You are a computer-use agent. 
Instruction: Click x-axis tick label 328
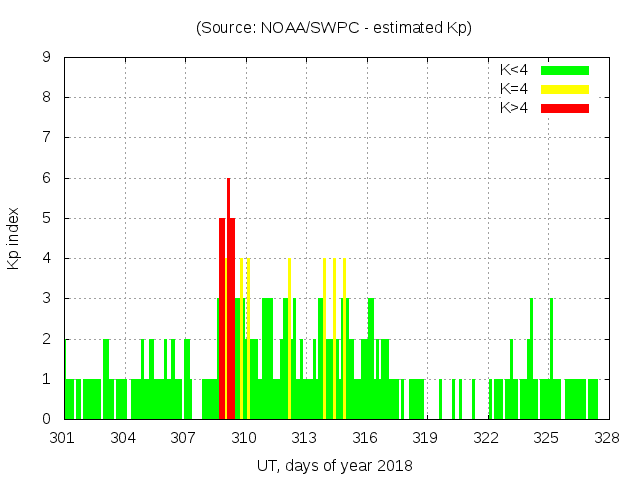[607, 438]
